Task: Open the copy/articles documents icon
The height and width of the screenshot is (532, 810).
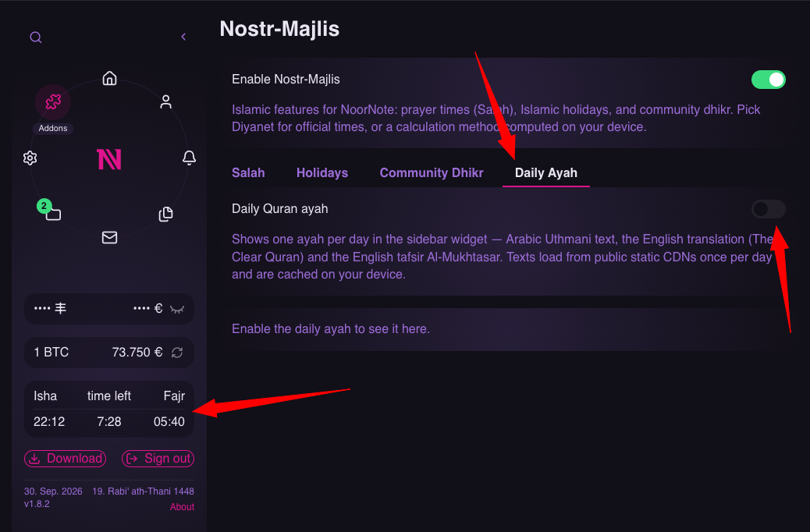Action: click(x=165, y=214)
